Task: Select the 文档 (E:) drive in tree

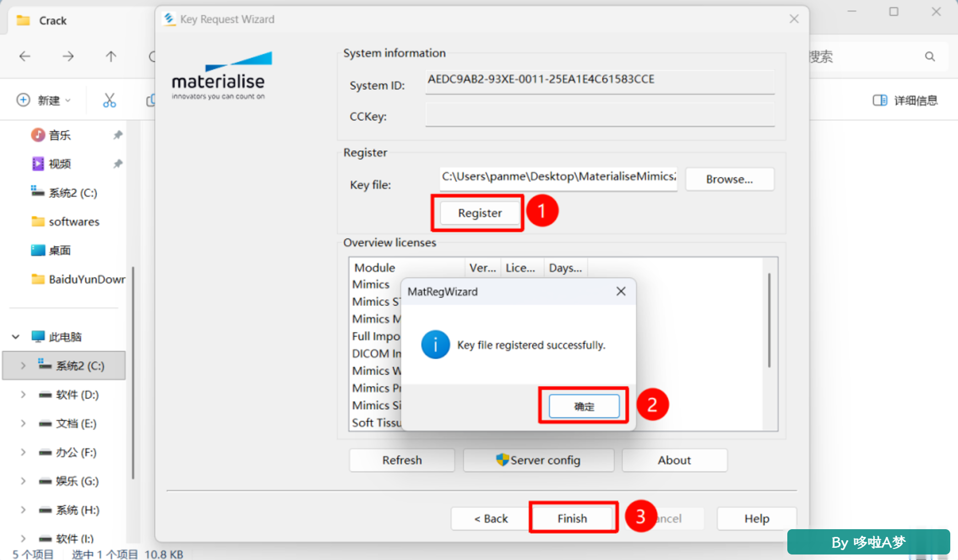Action: pyautogui.click(x=67, y=423)
